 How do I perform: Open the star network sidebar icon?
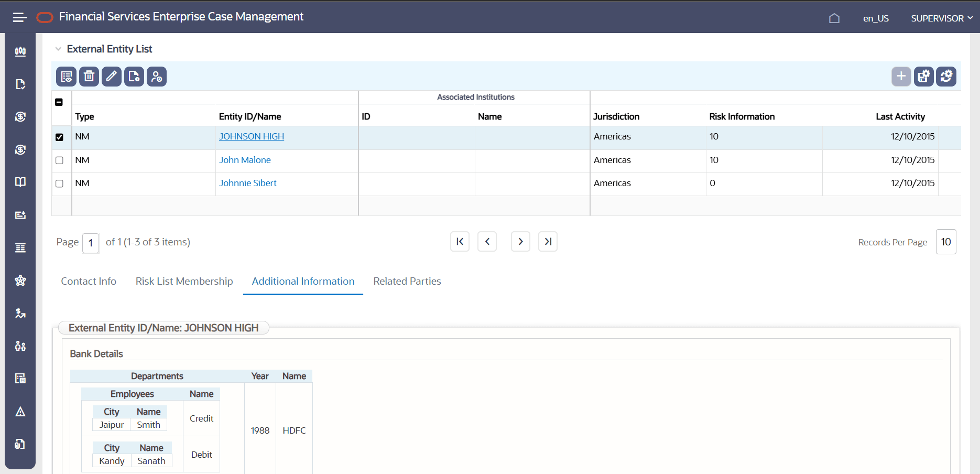coord(20,280)
